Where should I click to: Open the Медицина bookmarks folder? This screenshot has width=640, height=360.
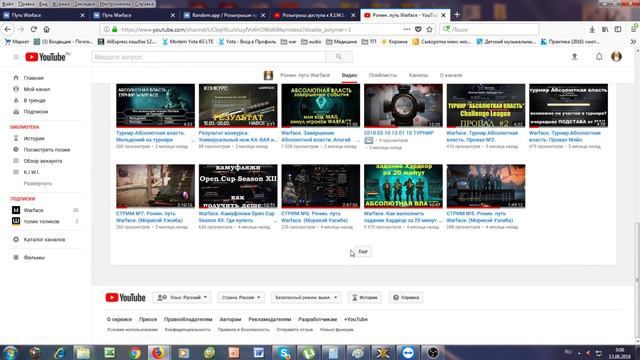(x=341, y=42)
